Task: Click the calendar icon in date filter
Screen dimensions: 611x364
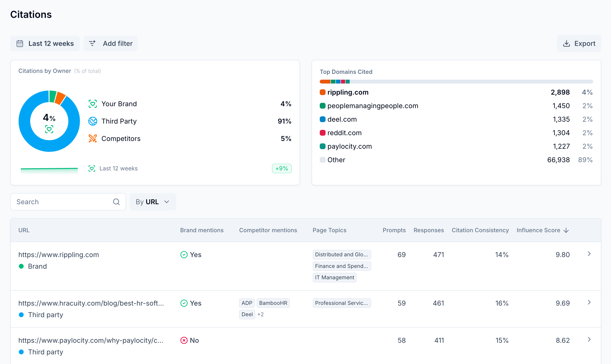Action: 20,44
